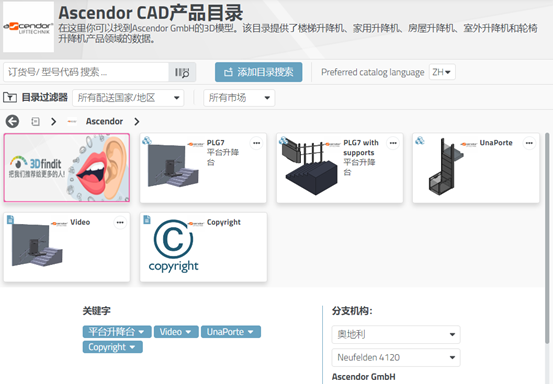553x384 pixels.
Task: Click the 3Dfindit recommend banner
Action: 67,168
